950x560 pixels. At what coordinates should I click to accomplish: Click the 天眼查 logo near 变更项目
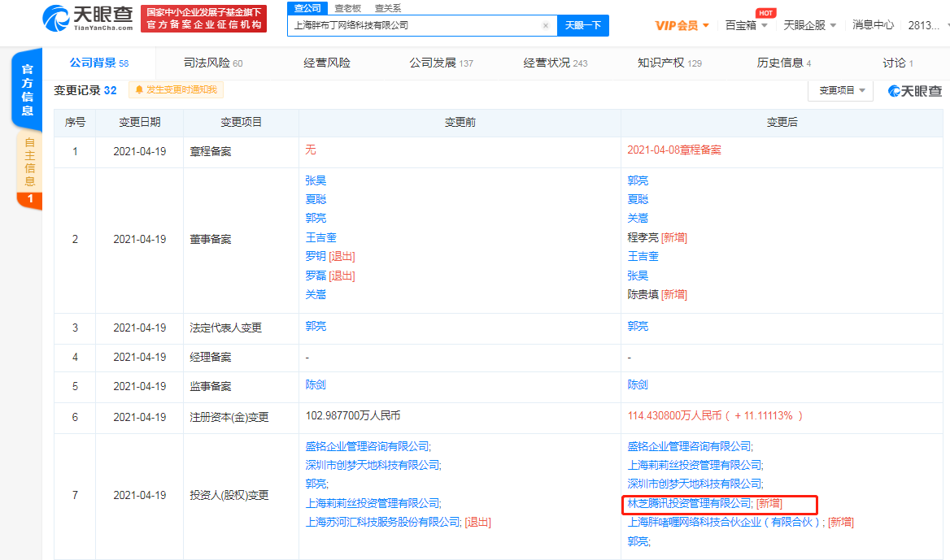[913, 91]
